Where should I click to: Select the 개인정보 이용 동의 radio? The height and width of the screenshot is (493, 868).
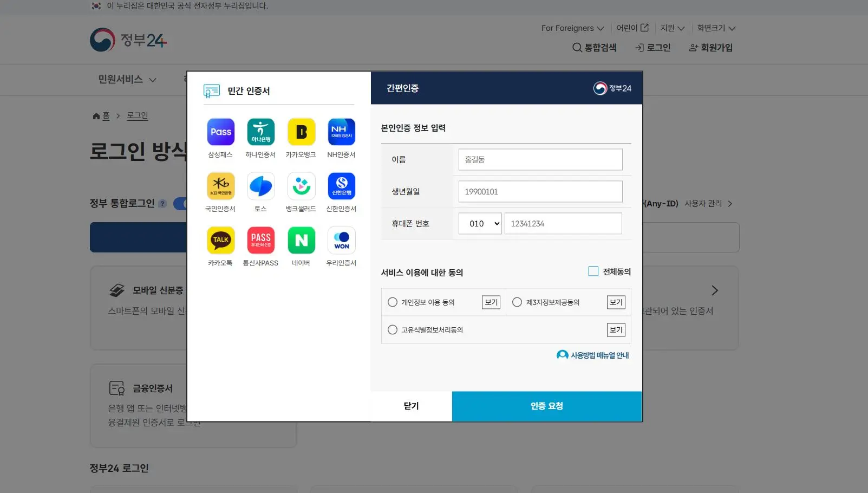pyautogui.click(x=393, y=302)
